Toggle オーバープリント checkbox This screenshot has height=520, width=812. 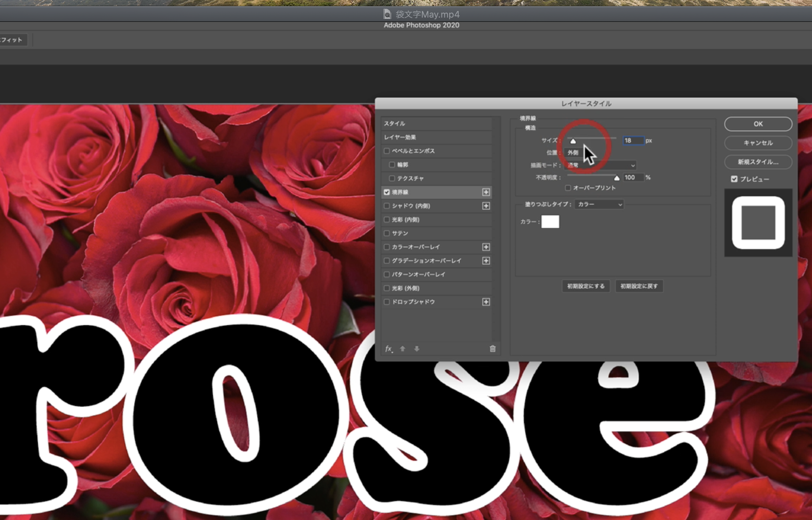pyautogui.click(x=568, y=188)
